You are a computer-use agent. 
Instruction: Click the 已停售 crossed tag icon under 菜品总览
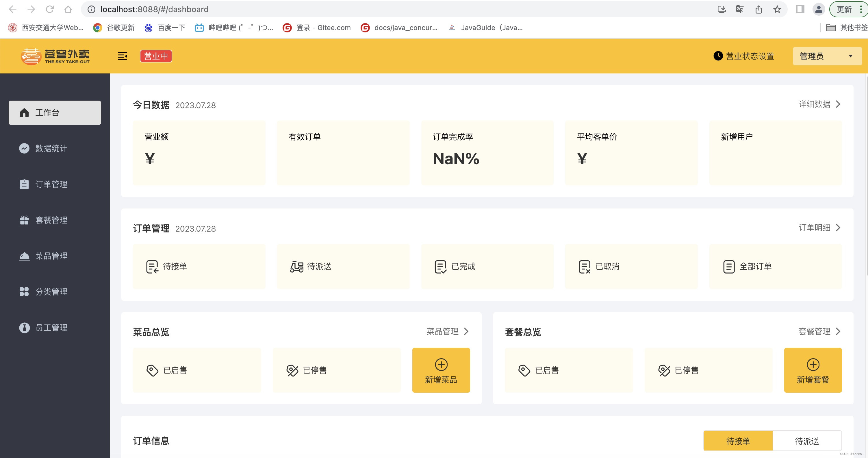pos(292,370)
